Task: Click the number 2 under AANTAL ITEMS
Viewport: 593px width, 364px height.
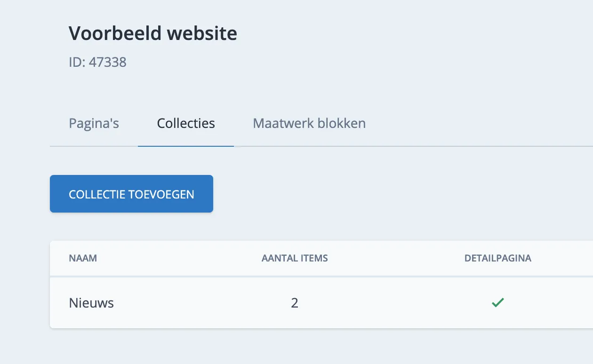Action: click(295, 302)
